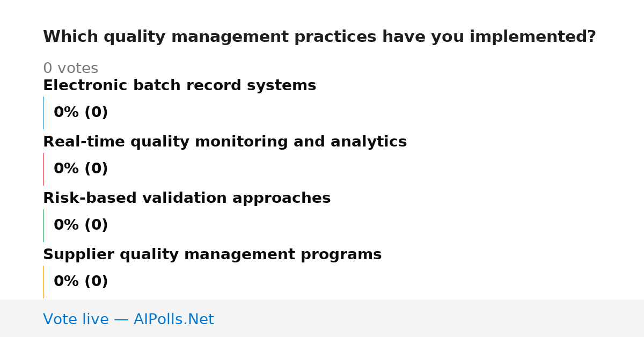
Task: Click the word approaches in third option
Action: coord(282,199)
